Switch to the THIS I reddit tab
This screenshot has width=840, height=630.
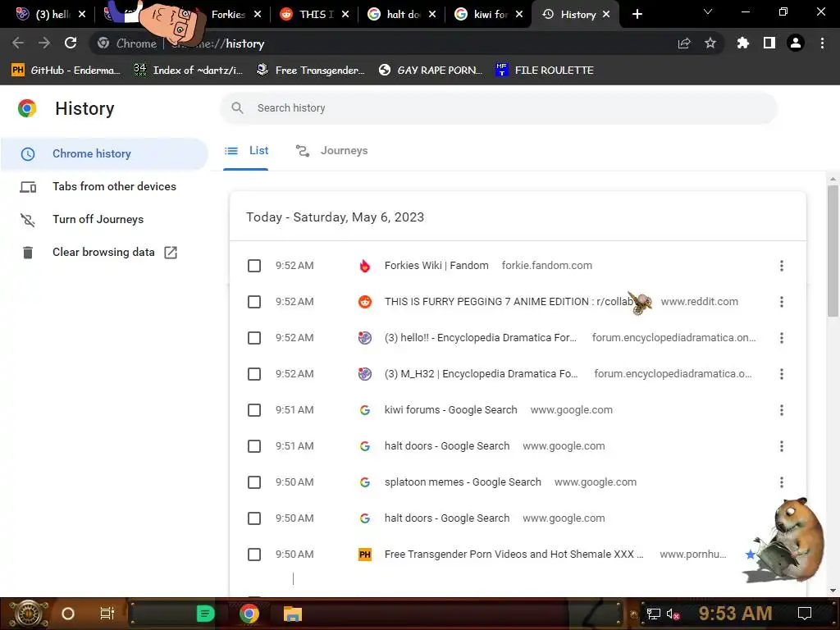click(x=315, y=15)
